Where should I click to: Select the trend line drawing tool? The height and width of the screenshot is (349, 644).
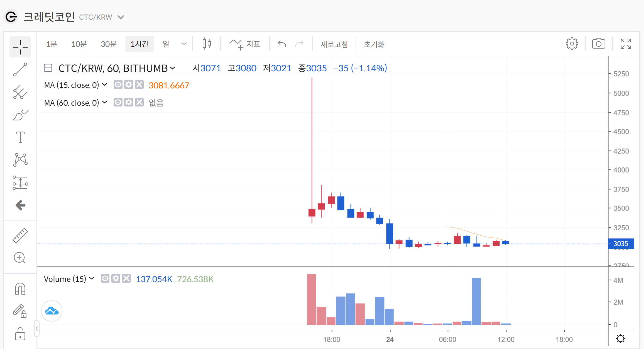(x=20, y=69)
